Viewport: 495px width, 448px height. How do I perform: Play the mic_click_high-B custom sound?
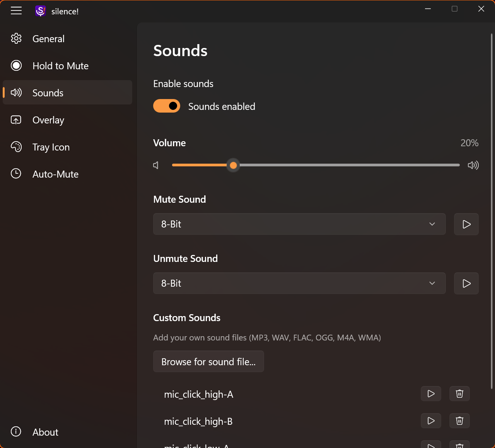(431, 421)
